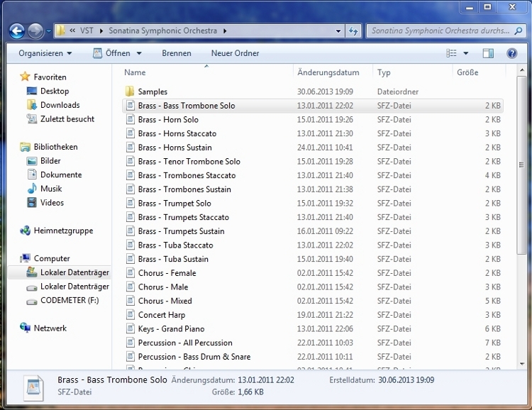
Task: Click the Brass - Horn Solo file icon
Action: tap(131, 119)
